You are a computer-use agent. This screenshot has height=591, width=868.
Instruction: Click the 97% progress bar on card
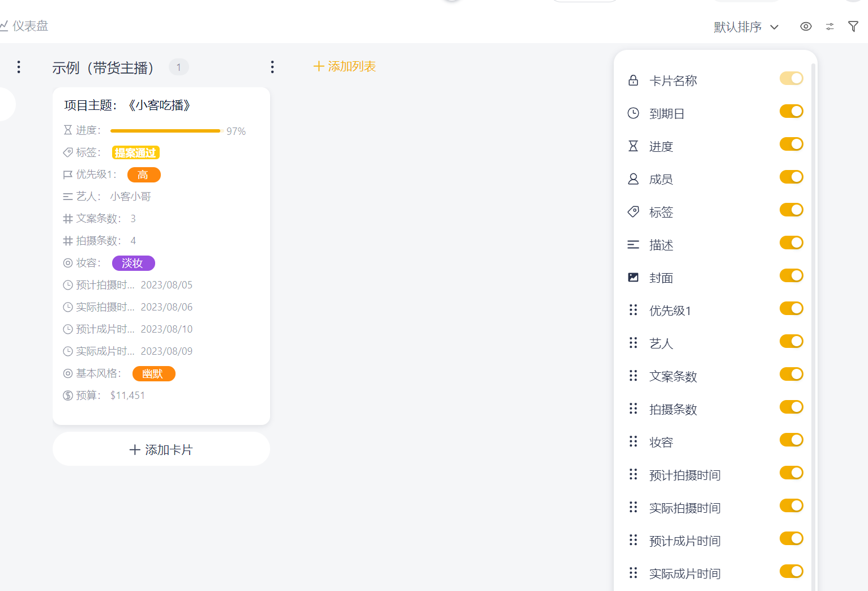point(165,131)
